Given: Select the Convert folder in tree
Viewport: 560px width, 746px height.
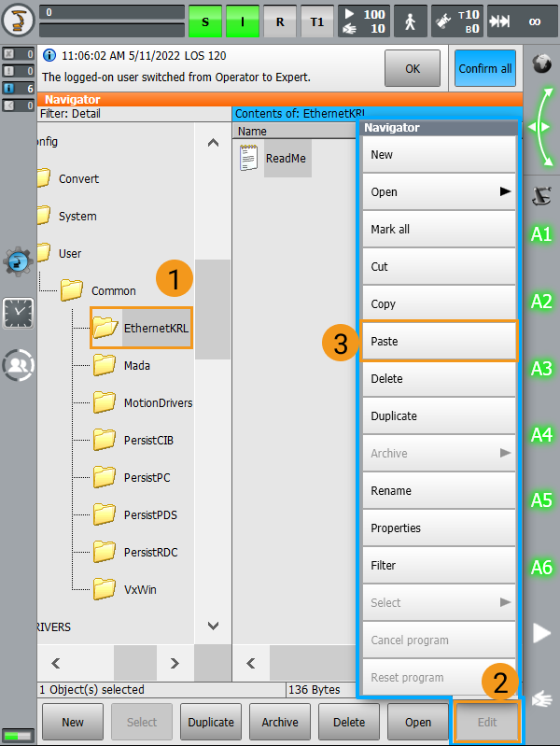Looking at the screenshot, I should (x=69, y=179).
